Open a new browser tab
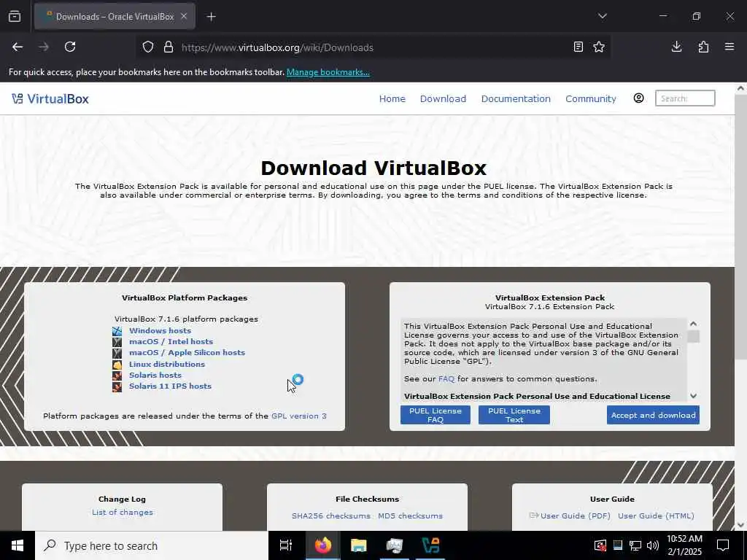This screenshot has height=560, width=747. (x=211, y=17)
